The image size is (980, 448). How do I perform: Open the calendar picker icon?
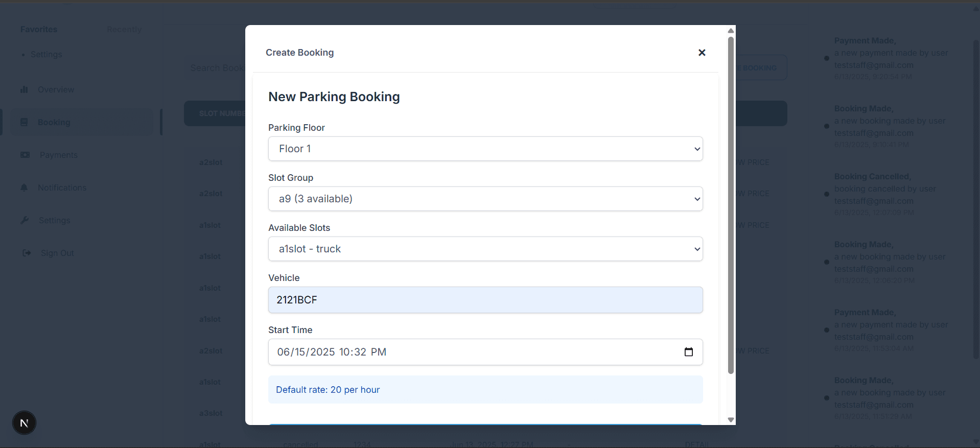688,352
